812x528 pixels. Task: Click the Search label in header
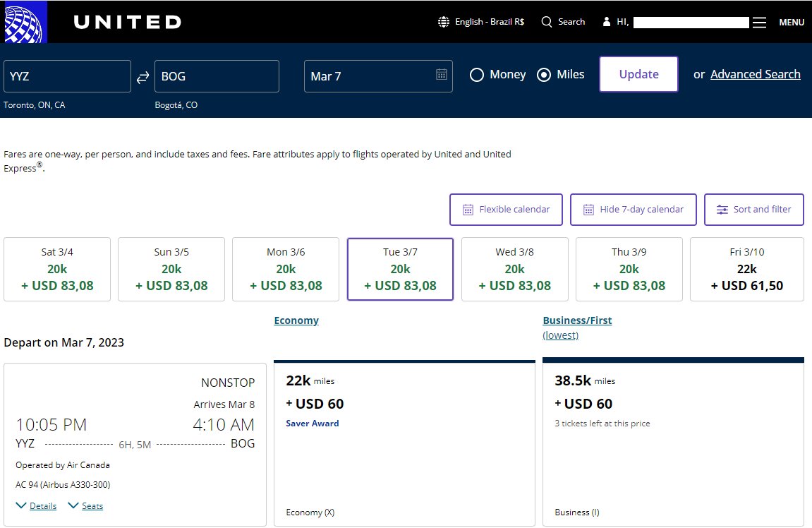click(x=571, y=22)
